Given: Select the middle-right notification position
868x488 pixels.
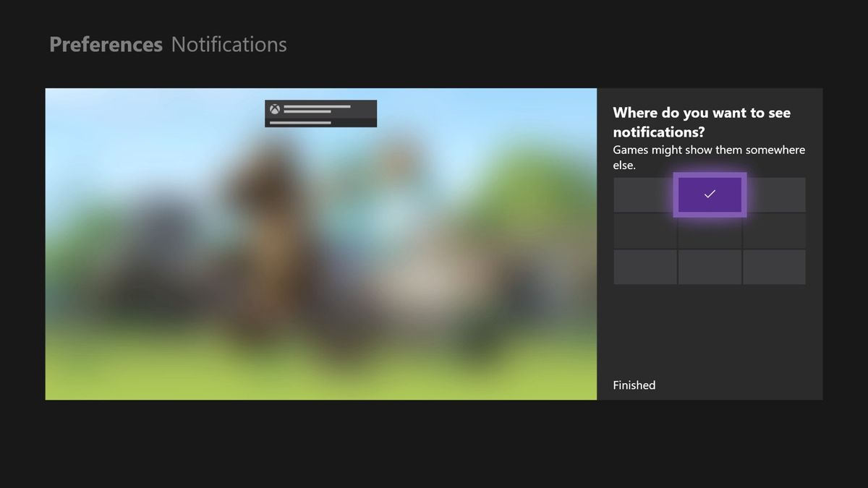Looking at the screenshot, I should [x=774, y=231].
